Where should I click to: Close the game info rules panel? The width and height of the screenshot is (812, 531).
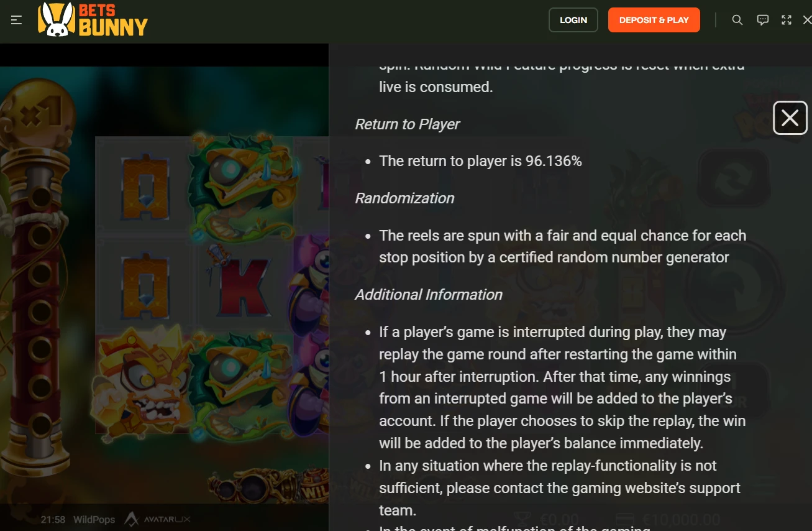pos(790,118)
